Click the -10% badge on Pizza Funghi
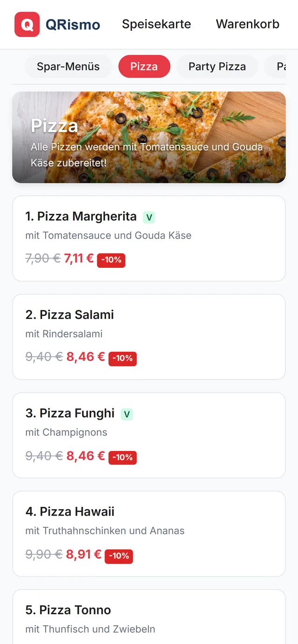298x644 pixels. [x=122, y=457]
